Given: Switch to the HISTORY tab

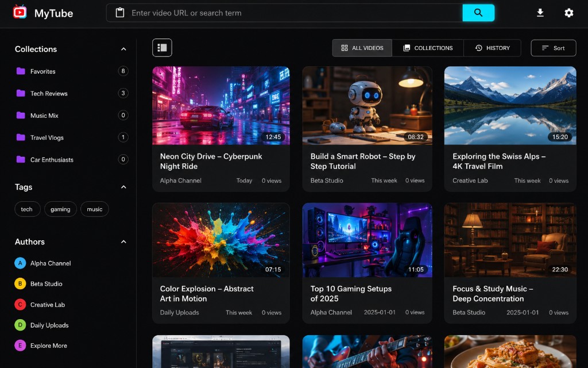Looking at the screenshot, I should click(x=492, y=48).
